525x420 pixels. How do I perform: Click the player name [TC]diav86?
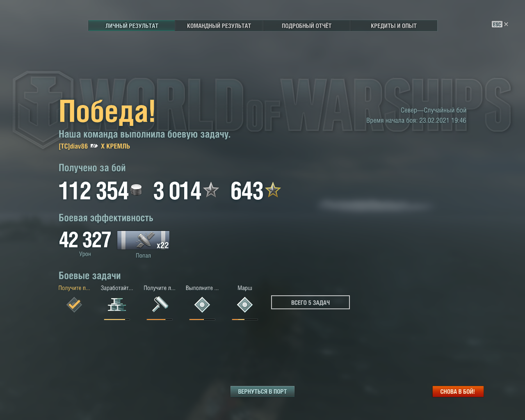73,146
